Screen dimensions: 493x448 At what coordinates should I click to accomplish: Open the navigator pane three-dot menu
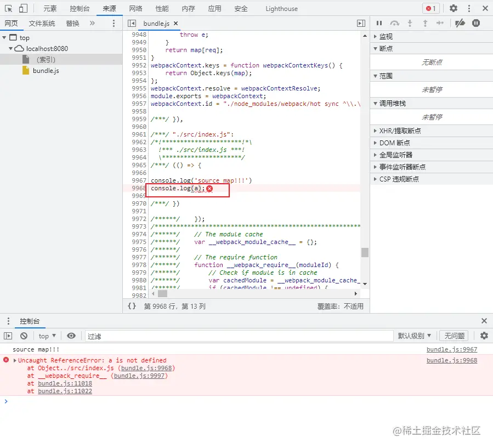point(114,23)
